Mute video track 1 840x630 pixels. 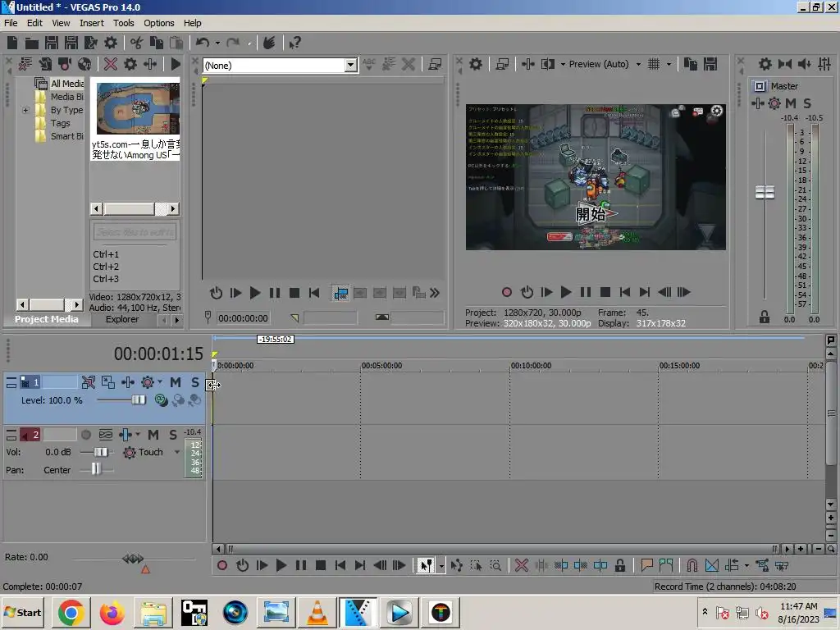pos(176,382)
